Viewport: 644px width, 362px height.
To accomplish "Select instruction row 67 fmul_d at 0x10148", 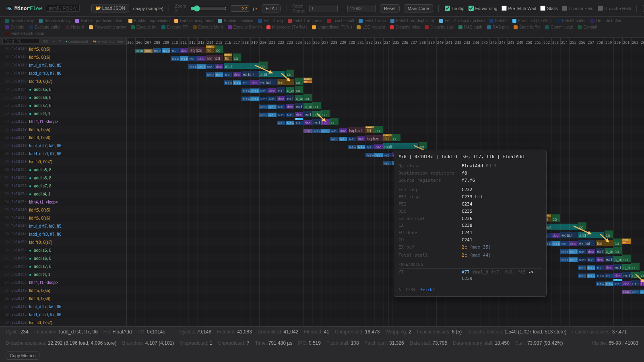I will [x=63, y=65].
